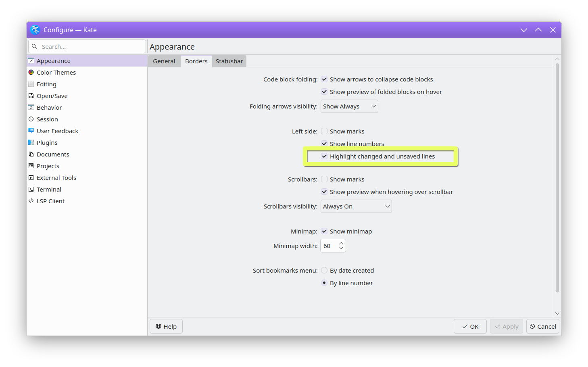Click the Behavior sidebar icon

click(x=31, y=107)
